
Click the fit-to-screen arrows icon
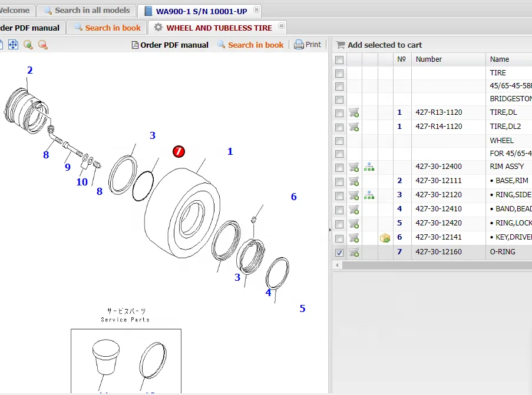pyautogui.click(x=13, y=45)
